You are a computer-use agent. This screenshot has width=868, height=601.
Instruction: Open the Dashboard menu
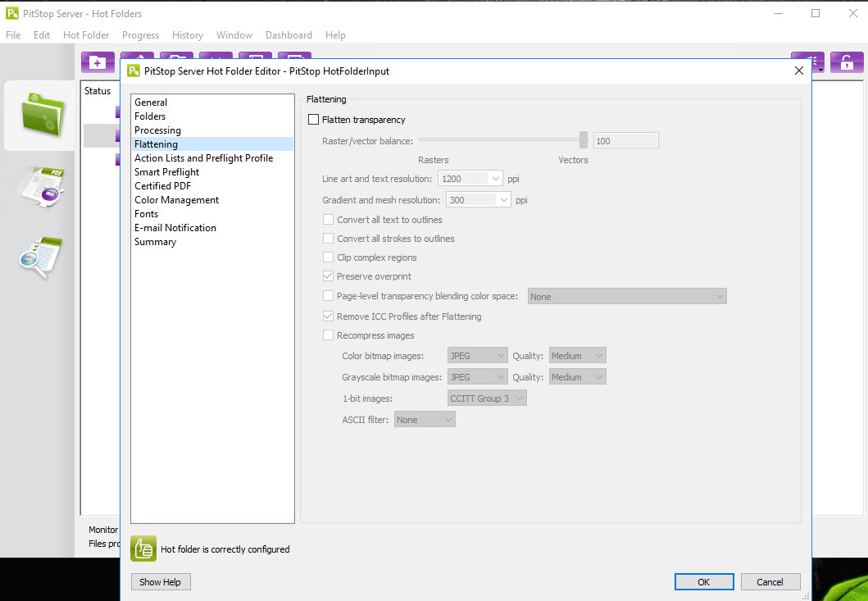pyautogui.click(x=289, y=35)
